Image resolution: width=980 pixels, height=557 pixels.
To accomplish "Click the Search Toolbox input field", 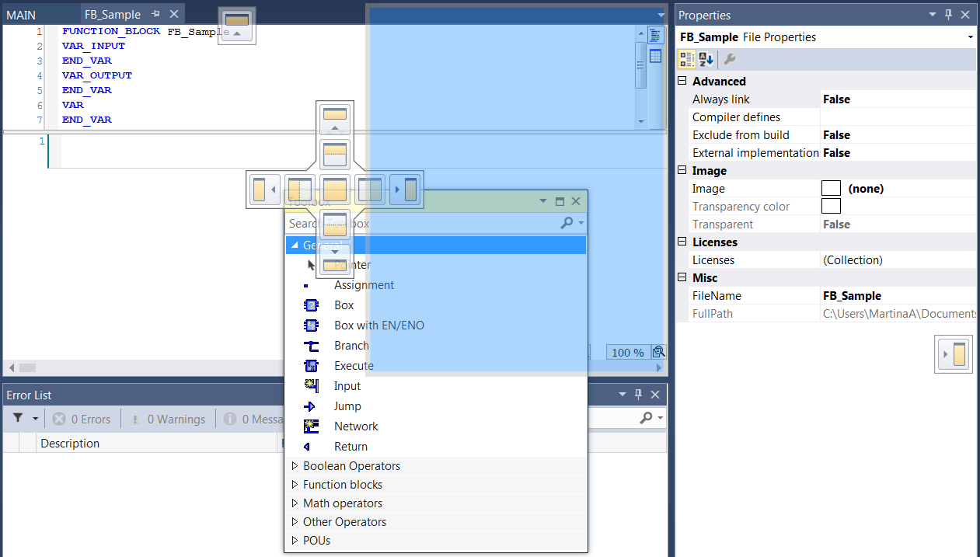I will pyautogui.click(x=422, y=223).
